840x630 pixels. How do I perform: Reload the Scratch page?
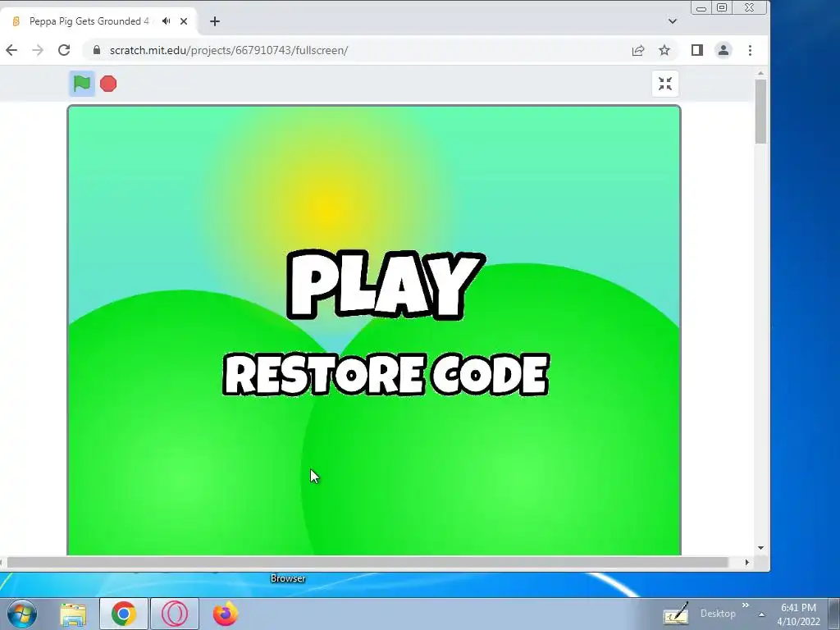pyautogui.click(x=64, y=50)
